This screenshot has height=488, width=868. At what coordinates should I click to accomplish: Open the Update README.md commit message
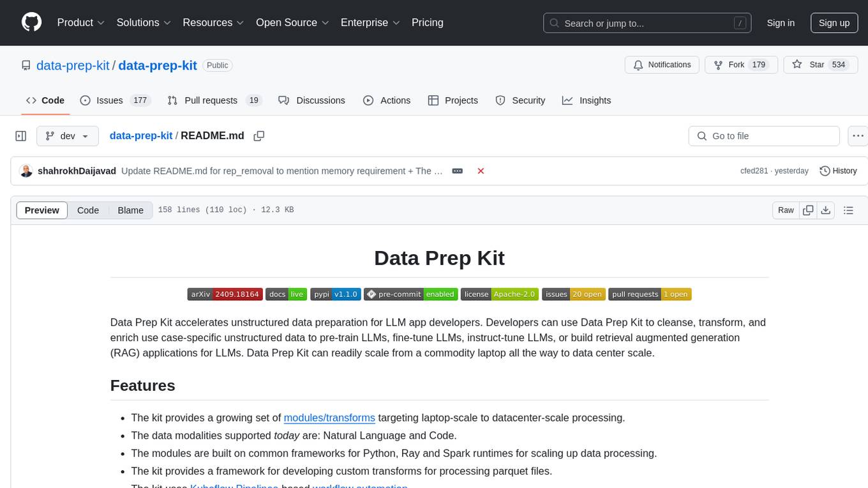pyautogui.click(x=282, y=171)
